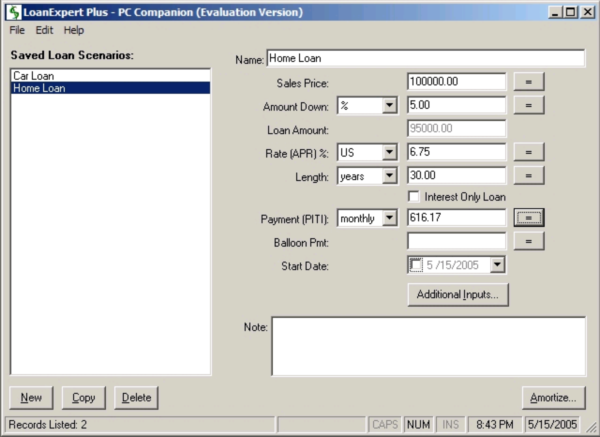Open the Payment frequency monthly dropdown
600x437 pixels.
tap(389, 218)
